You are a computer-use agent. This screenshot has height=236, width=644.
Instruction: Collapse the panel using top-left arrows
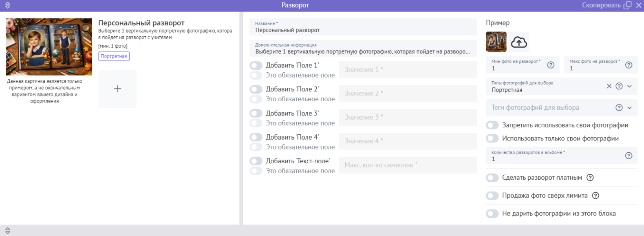7,5
